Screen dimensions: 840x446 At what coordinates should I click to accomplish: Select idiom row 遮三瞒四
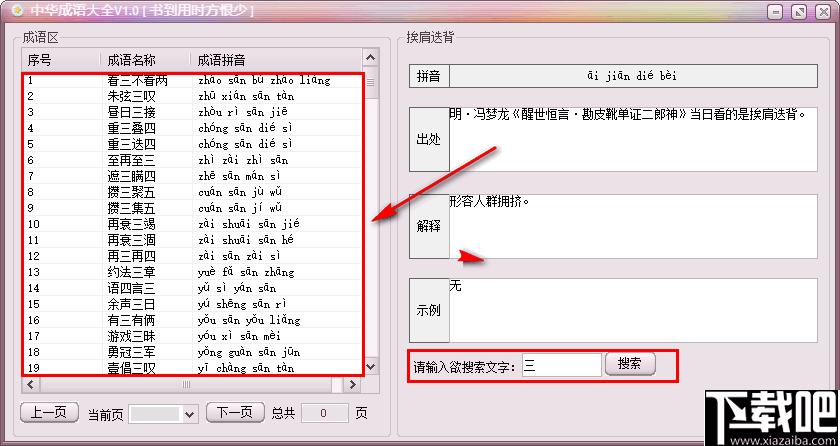192,176
